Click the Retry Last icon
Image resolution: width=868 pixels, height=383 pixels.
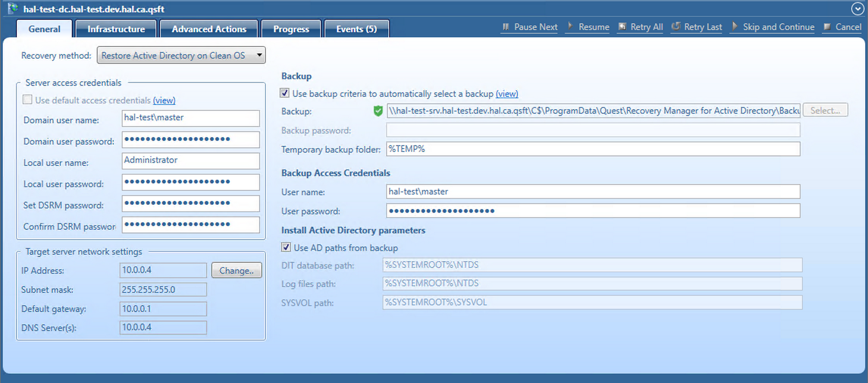676,26
